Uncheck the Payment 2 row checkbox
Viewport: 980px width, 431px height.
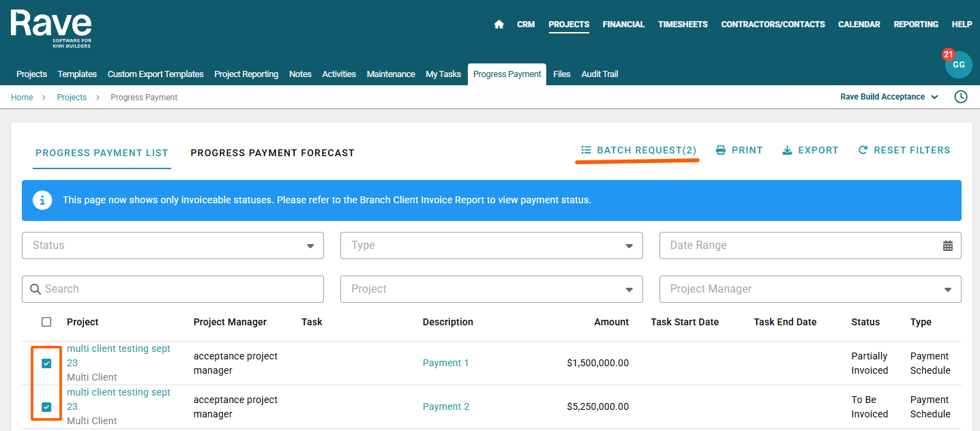(x=46, y=407)
